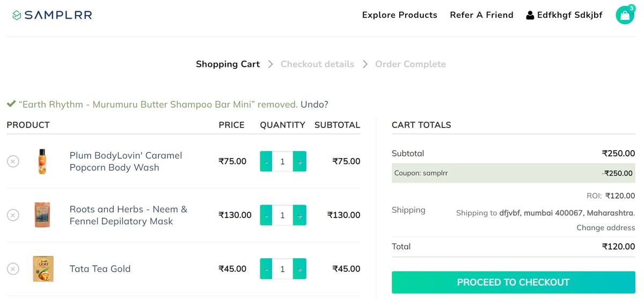Open Plum BodyLovin' Caramel Popcorn product link
The width and height of the screenshot is (644, 299).
click(126, 161)
